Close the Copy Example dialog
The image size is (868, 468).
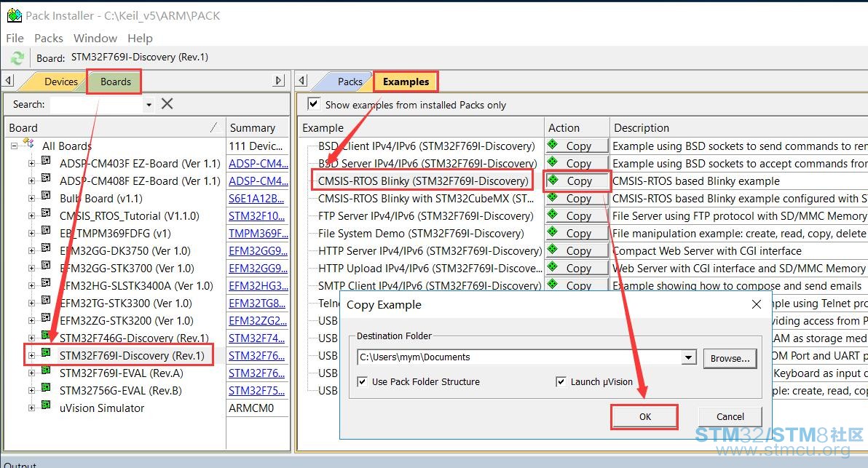click(756, 304)
